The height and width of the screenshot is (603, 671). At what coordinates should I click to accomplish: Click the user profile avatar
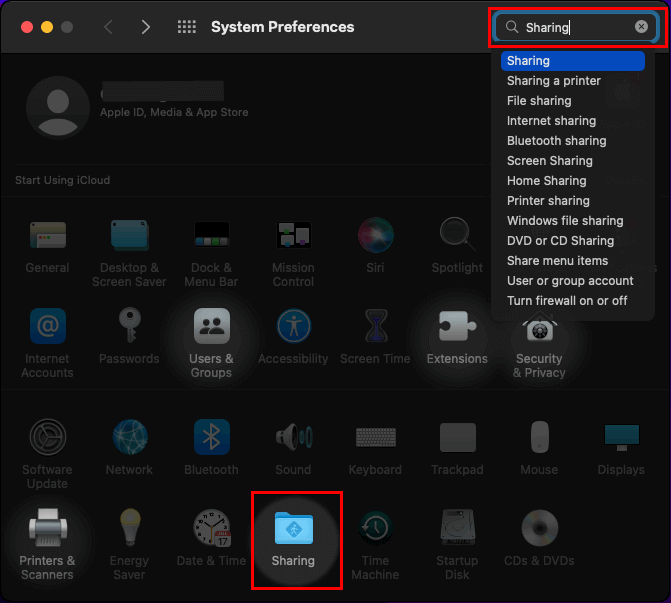58,108
